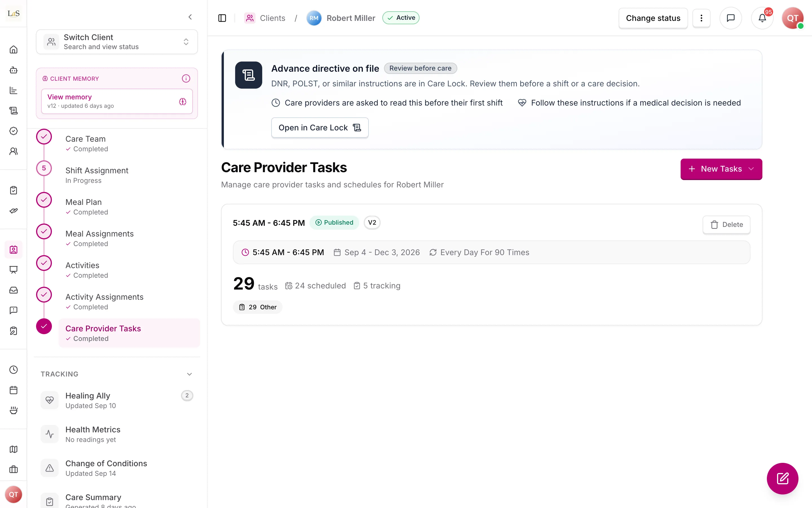Click the notification bell icon

click(x=762, y=18)
